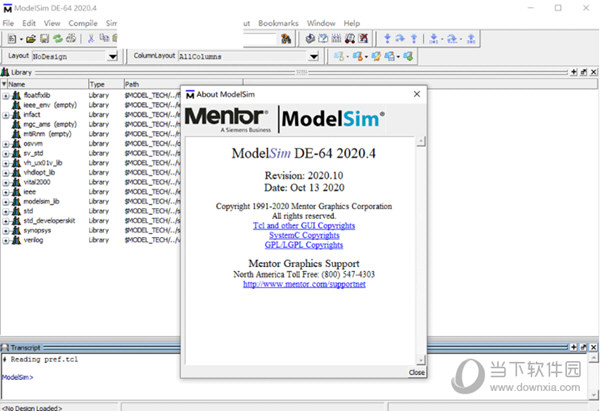Dismiss About ModelSim with X button

click(x=417, y=94)
